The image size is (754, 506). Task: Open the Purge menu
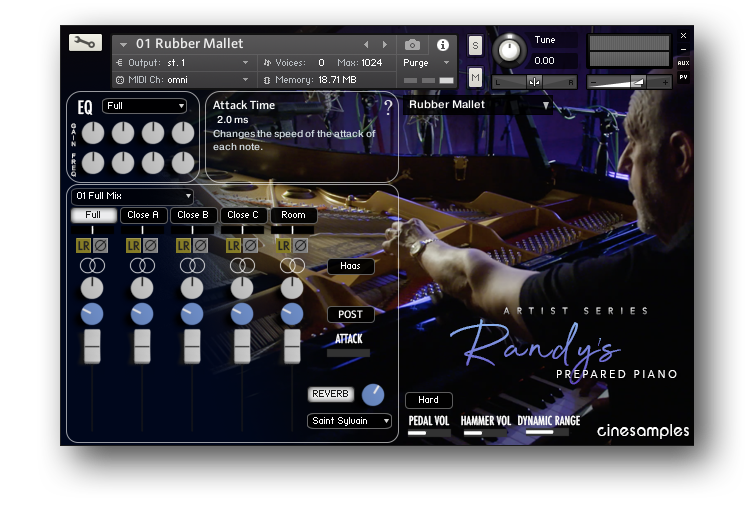(426, 63)
